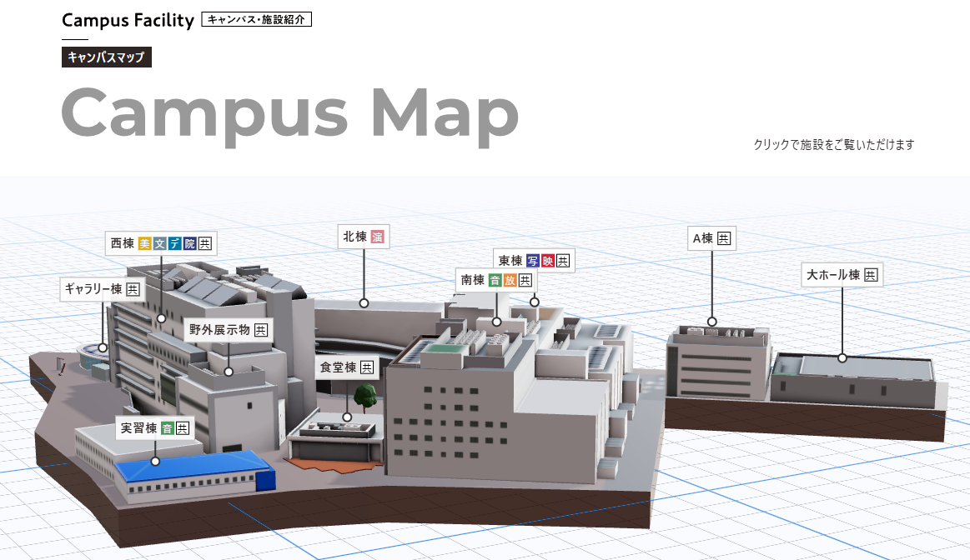970x560 pixels.
Task: Click the pink 演 badge on 北棟
Action: click(378, 237)
